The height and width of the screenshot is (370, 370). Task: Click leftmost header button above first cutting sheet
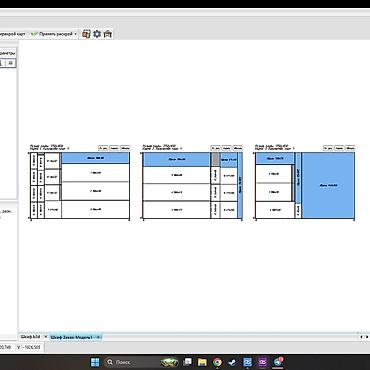coord(103,148)
